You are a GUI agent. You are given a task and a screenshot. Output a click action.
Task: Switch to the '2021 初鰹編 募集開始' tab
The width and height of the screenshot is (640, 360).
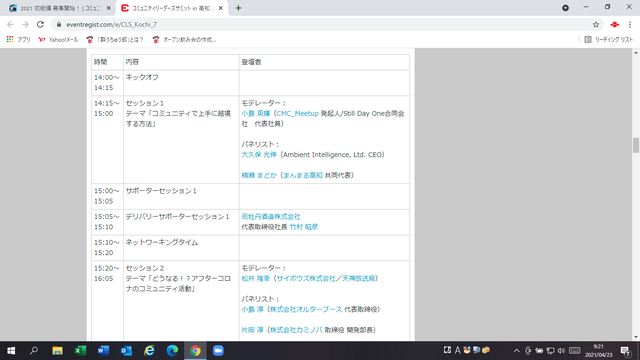pos(60,8)
